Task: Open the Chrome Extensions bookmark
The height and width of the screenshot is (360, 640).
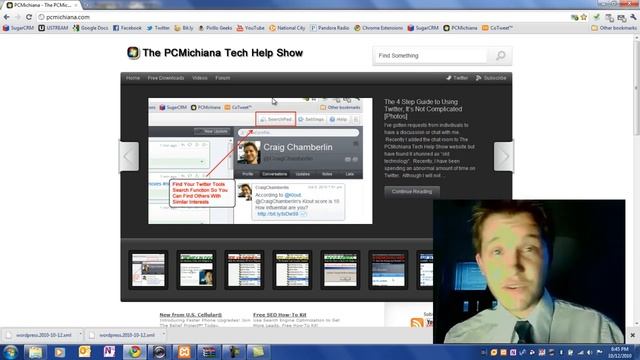Action: [x=378, y=28]
